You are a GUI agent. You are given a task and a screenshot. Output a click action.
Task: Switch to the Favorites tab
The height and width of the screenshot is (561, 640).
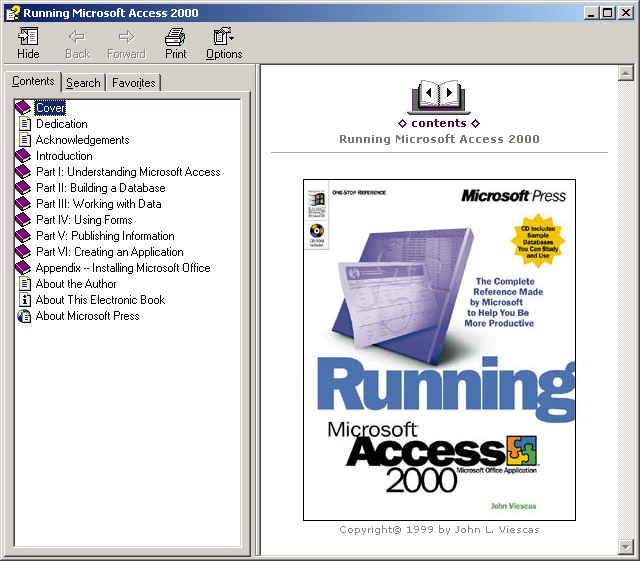pyautogui.click(x=133, y=83)
